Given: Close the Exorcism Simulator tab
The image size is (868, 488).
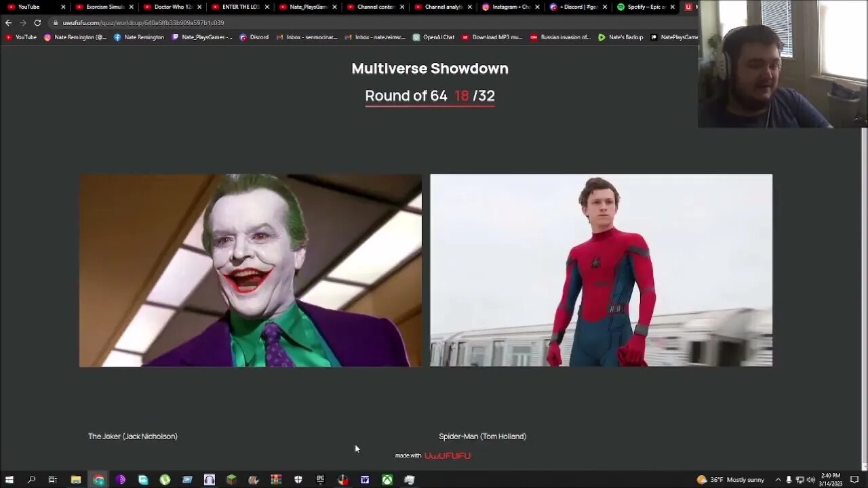Looking at the screenshot, I should click(x=131, y=7).
